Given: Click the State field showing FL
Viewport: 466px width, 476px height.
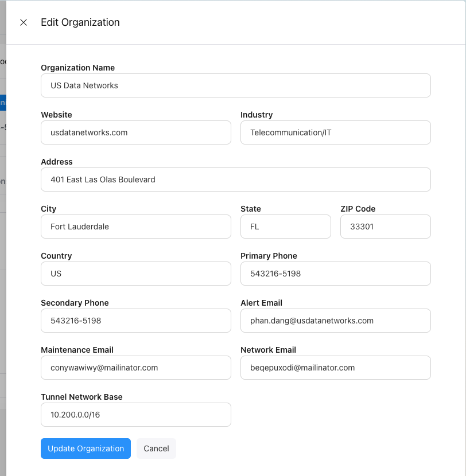Looking at the screenshot, I should coord(285,227).
